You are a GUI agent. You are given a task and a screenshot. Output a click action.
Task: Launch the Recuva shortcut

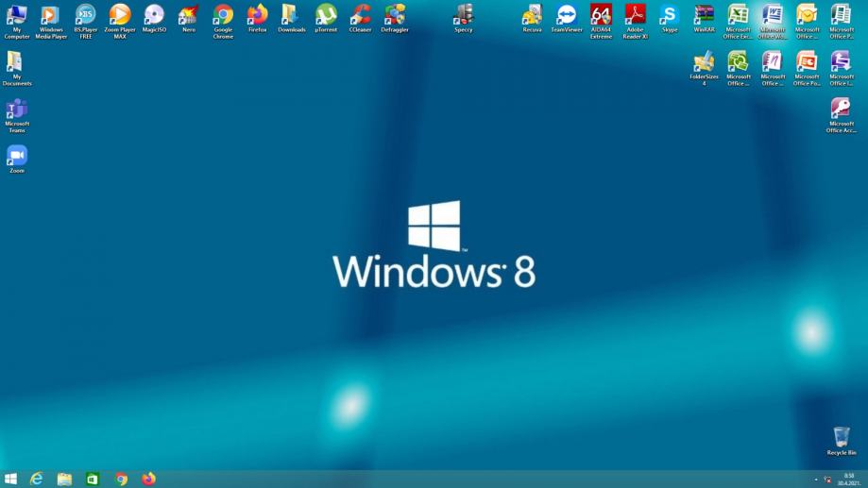click(532, 18)
